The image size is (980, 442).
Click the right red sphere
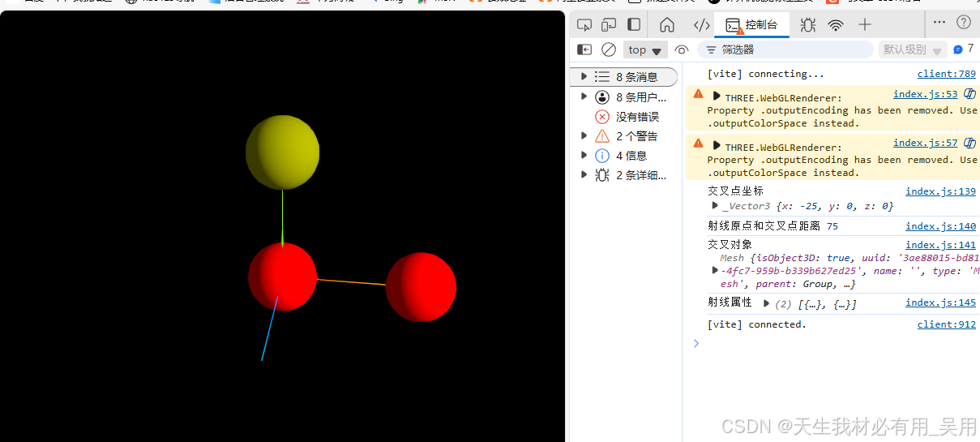coord(421,287)
